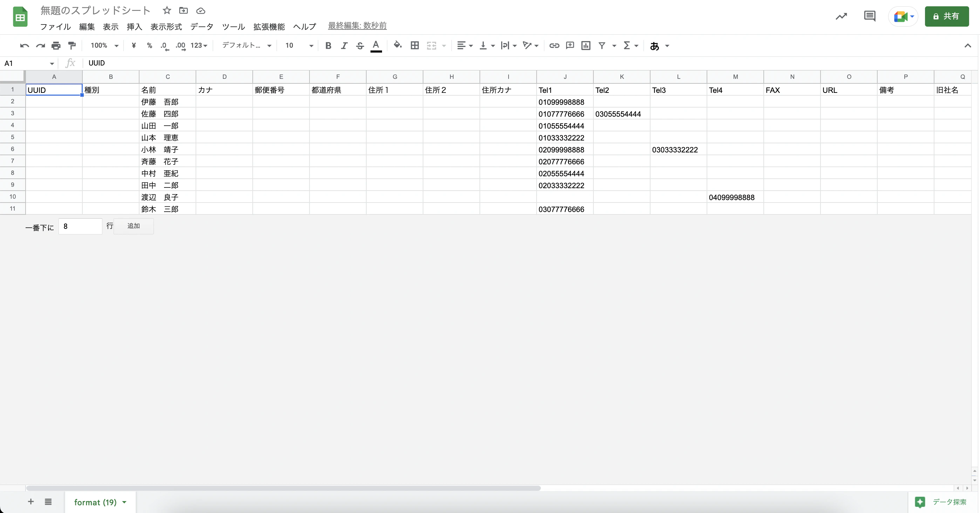The height and width of the screenshot is (513, 980).
Task: Click the merge cells icon
Action: pos(431,46)
